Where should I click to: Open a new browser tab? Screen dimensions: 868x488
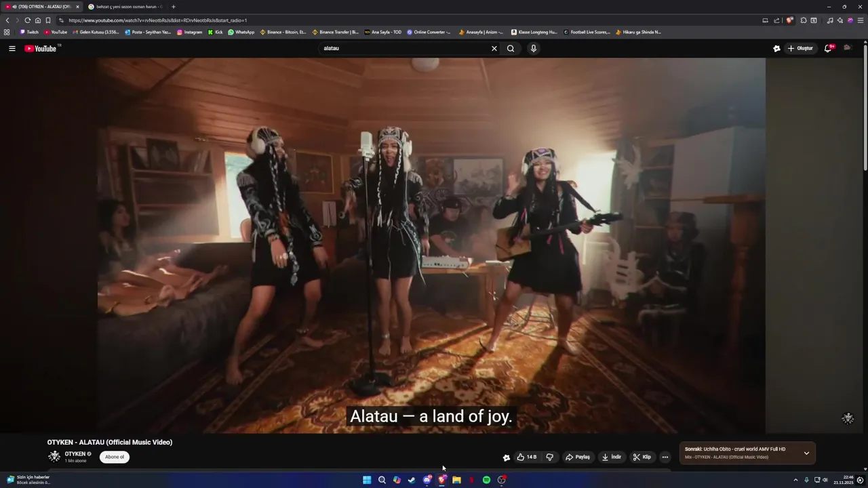click(x=174, y=7)
